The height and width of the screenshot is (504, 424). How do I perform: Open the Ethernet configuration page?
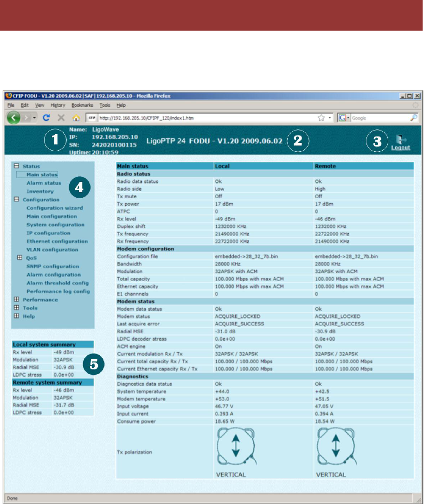57,241
